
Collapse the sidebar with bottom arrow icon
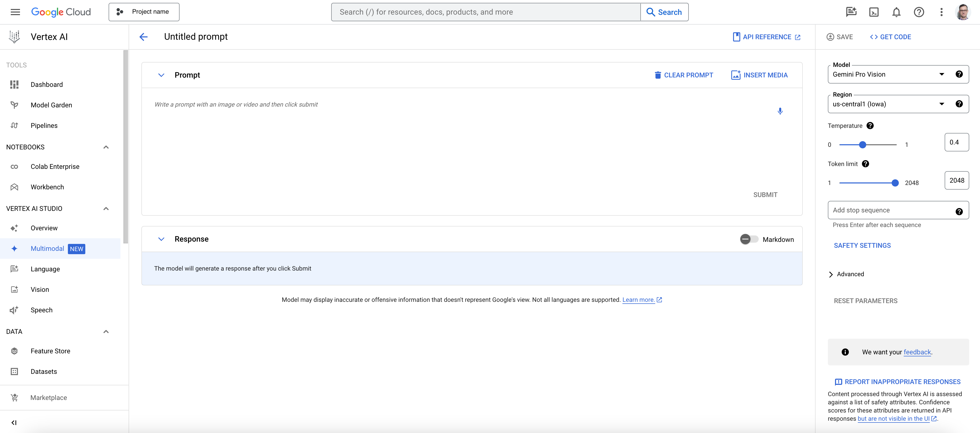tap(14, 422)
